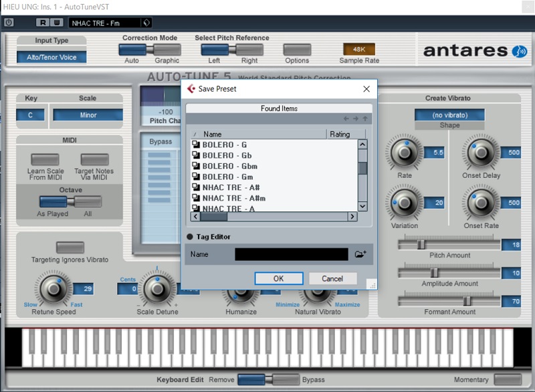
Task: Click the up arrow in Found Items header
Action: pyautogui.click(x=365, y=118)
